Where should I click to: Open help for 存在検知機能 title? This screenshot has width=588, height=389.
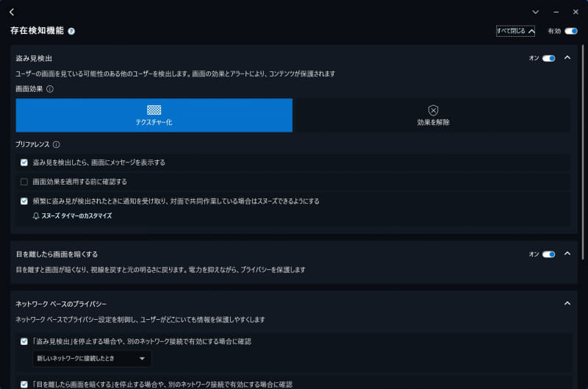pos(71,31)
